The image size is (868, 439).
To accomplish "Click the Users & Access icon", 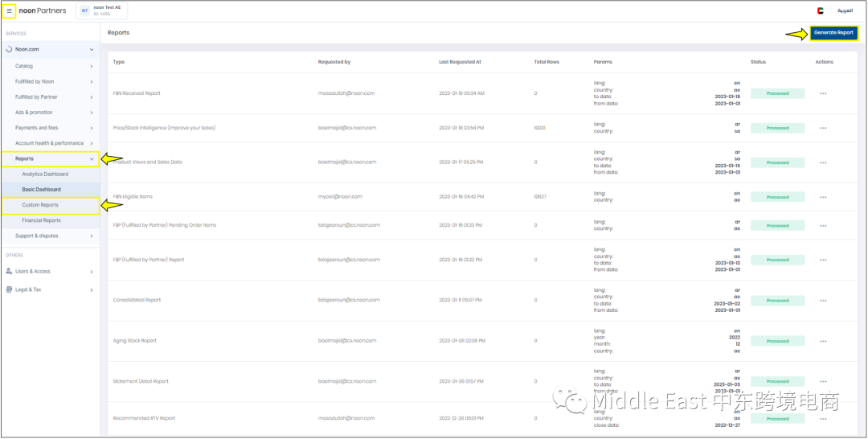I will pyautogui.click(x=9, y=271).
